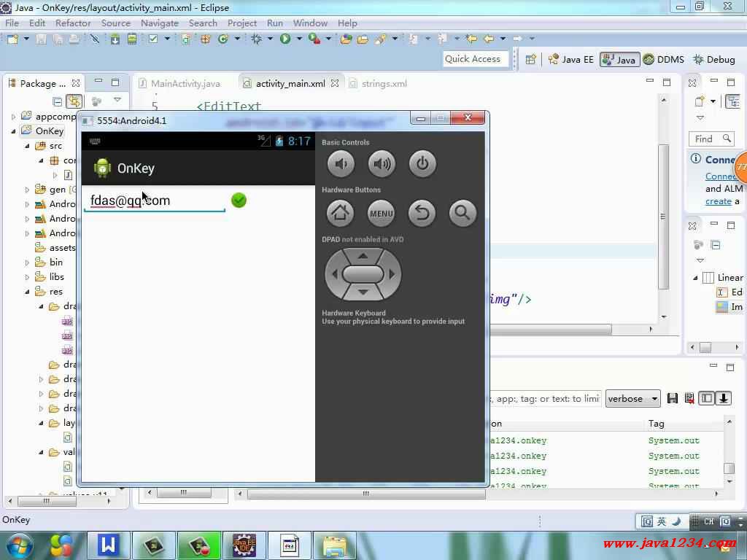Click the LogCat filter search field

[545, 399]
